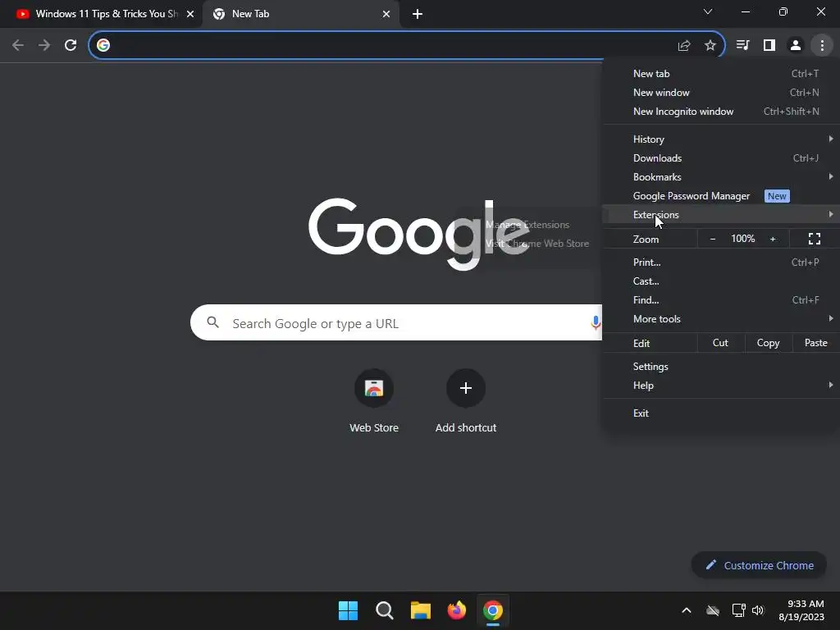840x630 pixels.
Task: Click the voice search microphone icon
Action: [x=596, y=322]
